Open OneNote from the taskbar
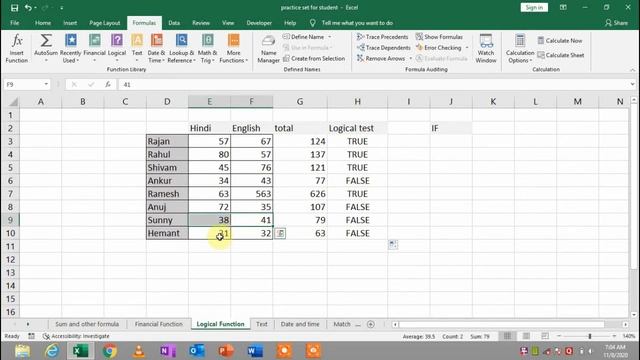Screen dimensions: 640x360 (168, 351)
